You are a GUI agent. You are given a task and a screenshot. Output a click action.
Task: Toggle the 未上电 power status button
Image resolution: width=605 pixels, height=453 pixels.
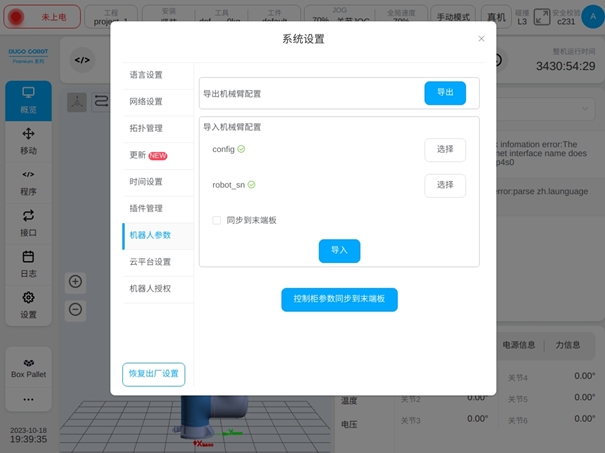point(39,18)
